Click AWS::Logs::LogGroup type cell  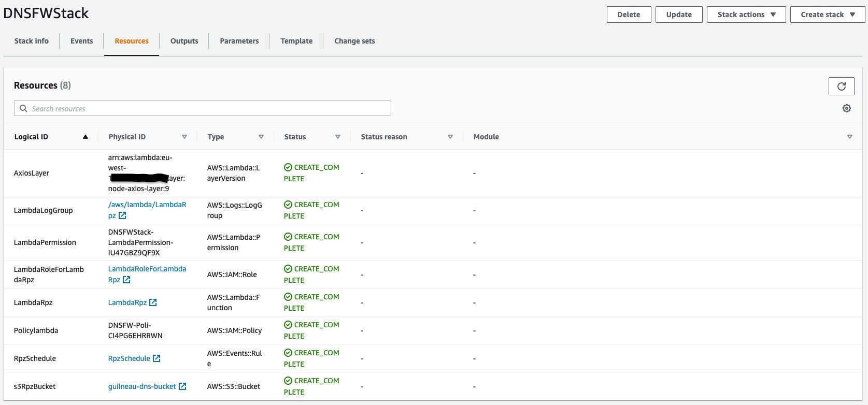[235, 210]
